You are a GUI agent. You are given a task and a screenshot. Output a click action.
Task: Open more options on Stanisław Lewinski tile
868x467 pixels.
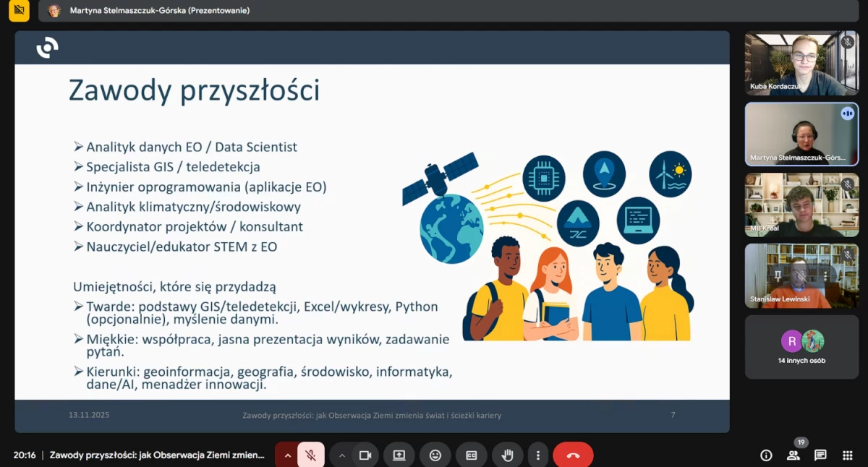pos(824,276)
